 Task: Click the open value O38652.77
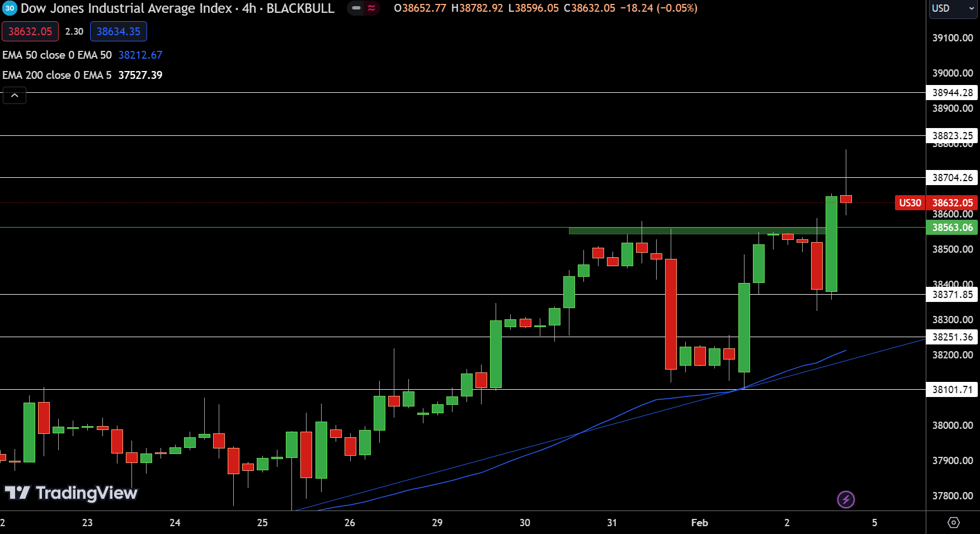tap(420, 8)
